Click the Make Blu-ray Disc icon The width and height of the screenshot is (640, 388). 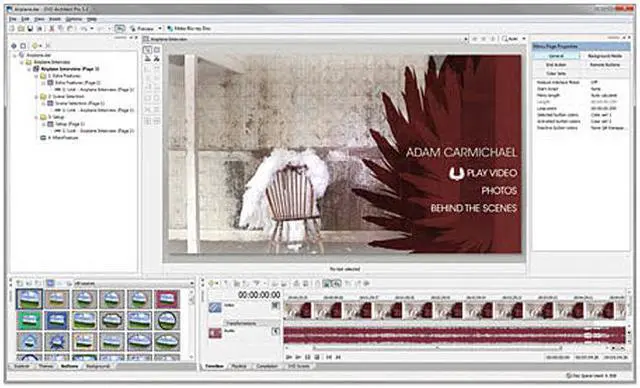170,29
